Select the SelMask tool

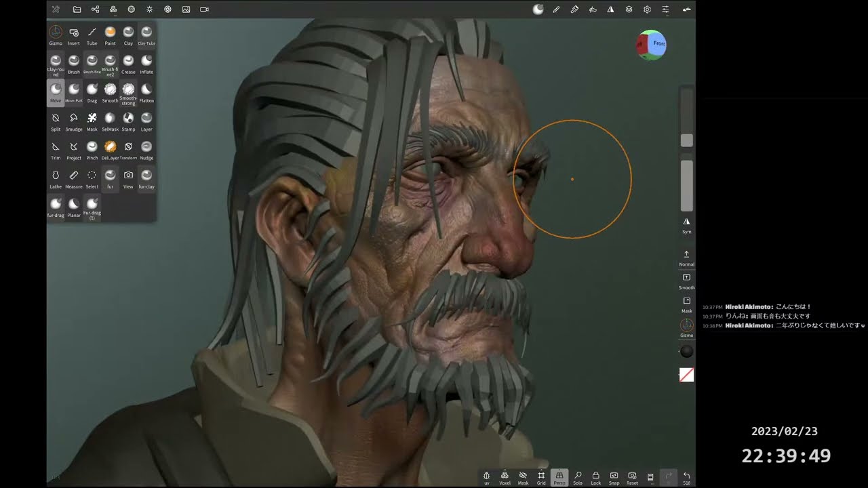[110, 121]
